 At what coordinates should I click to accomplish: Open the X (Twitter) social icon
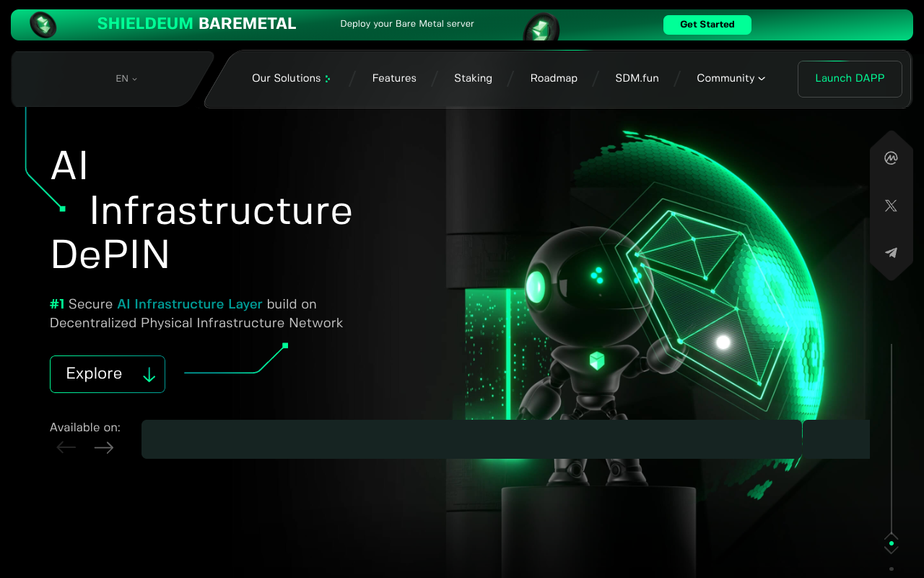(x=891, y=206)
